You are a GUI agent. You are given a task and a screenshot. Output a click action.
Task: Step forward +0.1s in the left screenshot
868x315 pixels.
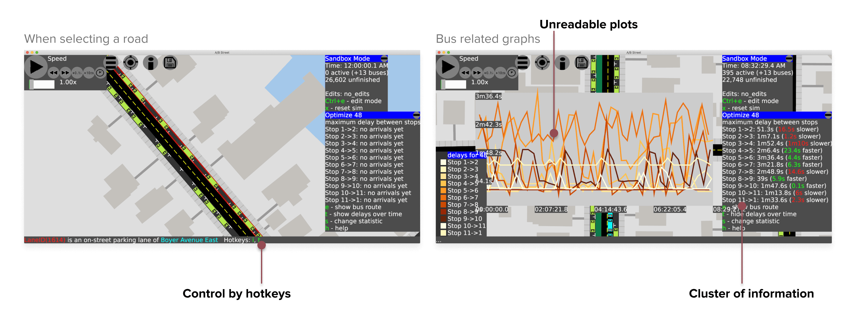[x=77, y=72]
